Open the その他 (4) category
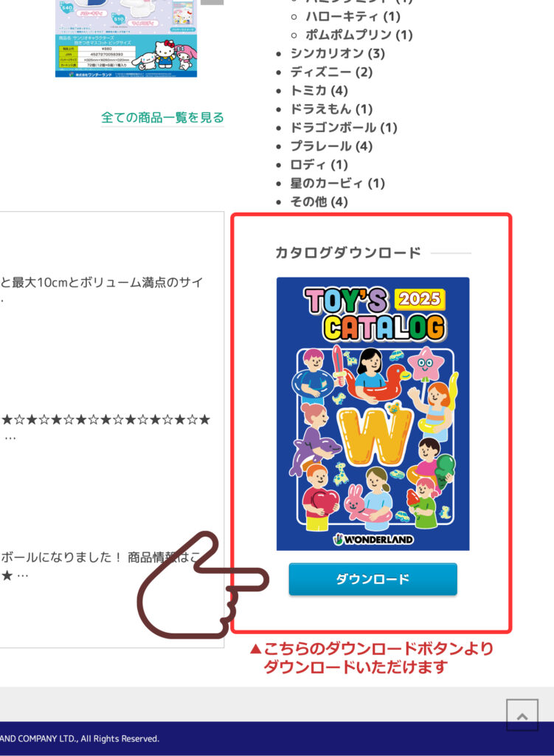554x756 pixels. point(319,202)
